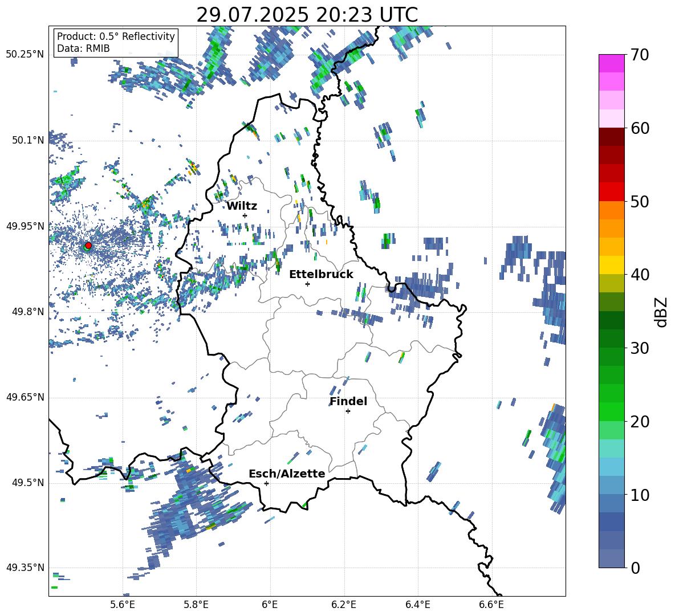The height and width of the screenshot is (616, 675).
Task: Click the 50.25°N latitude label
Action: pos(25,55)
